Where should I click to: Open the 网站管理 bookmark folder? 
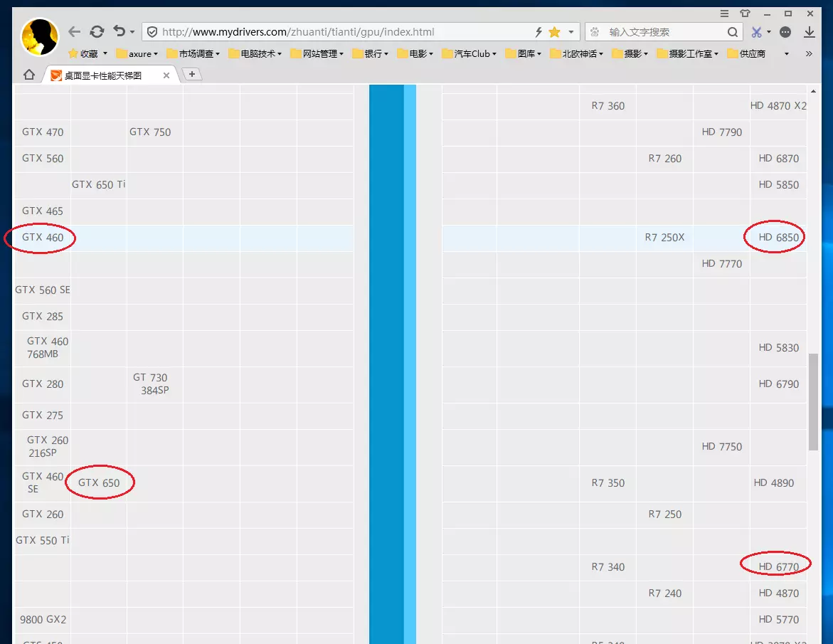tap(317, 53)
